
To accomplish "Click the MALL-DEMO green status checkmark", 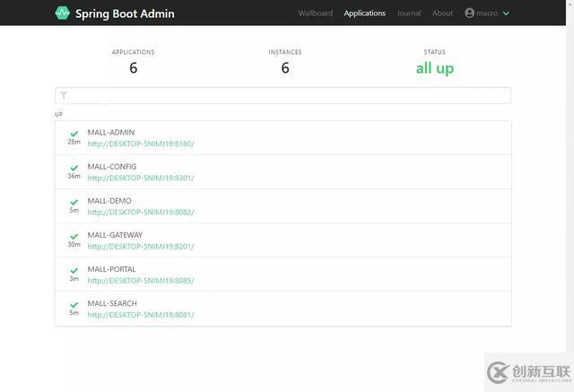I will [x=74, y=202].
